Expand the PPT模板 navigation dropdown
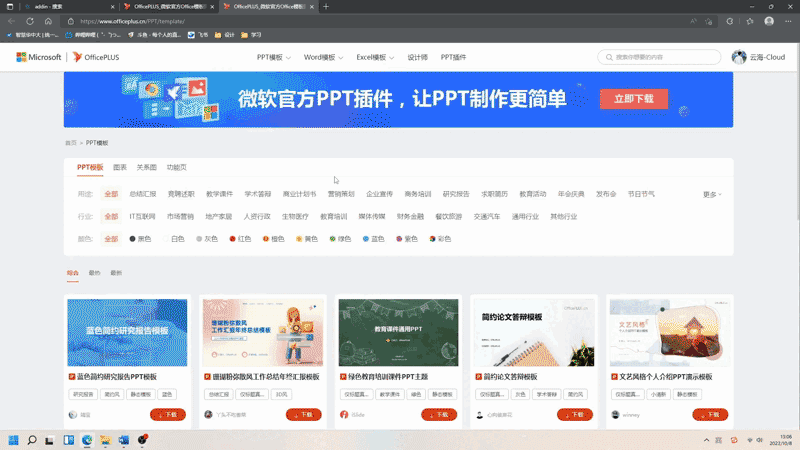This screenshot has height=450, width=800. pyautogui.click(x=274, y=57)
